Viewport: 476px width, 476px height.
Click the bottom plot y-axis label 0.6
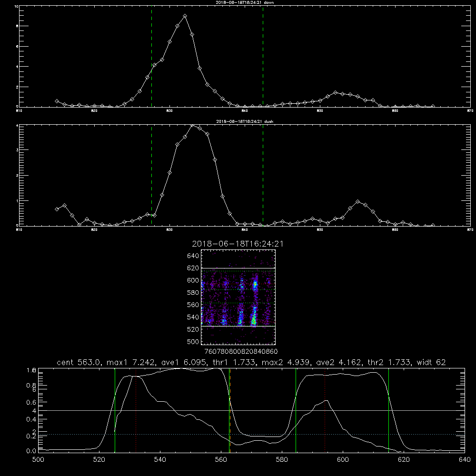31,402
